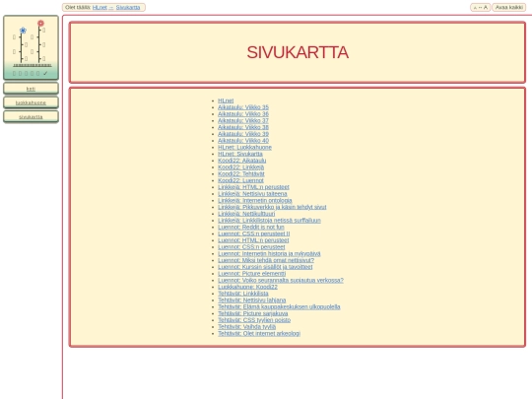The height and width of the screenshot is (399, 532).
Task: Open HLnet breadcrumb link
Action: 100,7
